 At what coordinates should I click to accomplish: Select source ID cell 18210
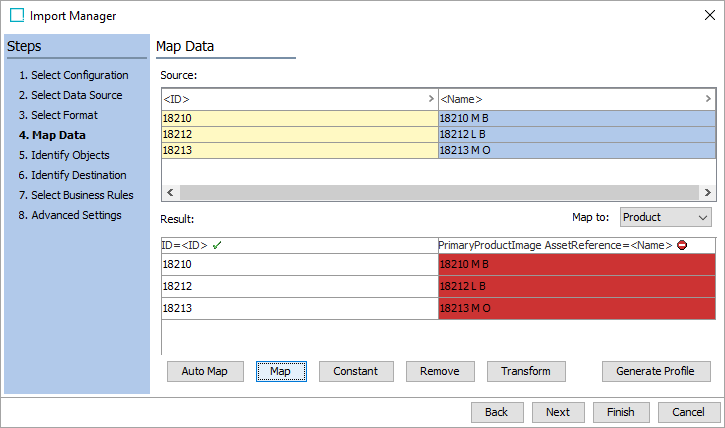coord(300,118)
